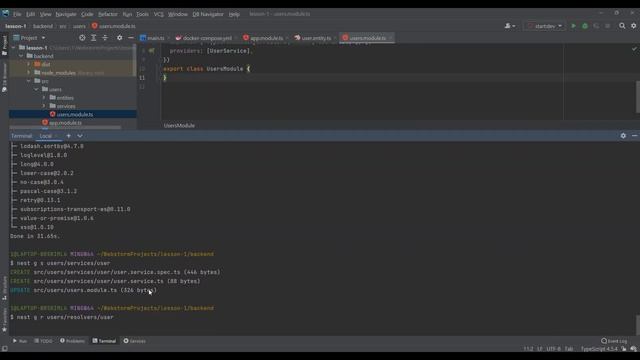Add a new terminal session with plus icon
640x360 pixels.
point(69,136)
